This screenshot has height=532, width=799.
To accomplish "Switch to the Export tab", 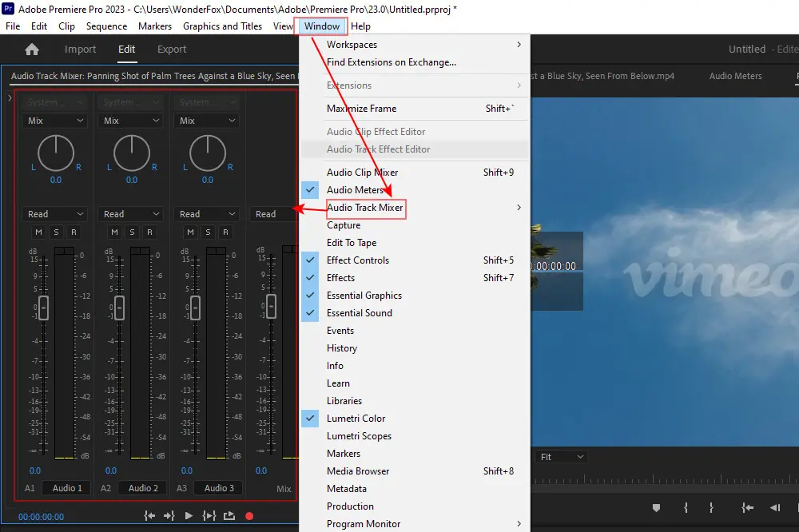I will point(172,49).
